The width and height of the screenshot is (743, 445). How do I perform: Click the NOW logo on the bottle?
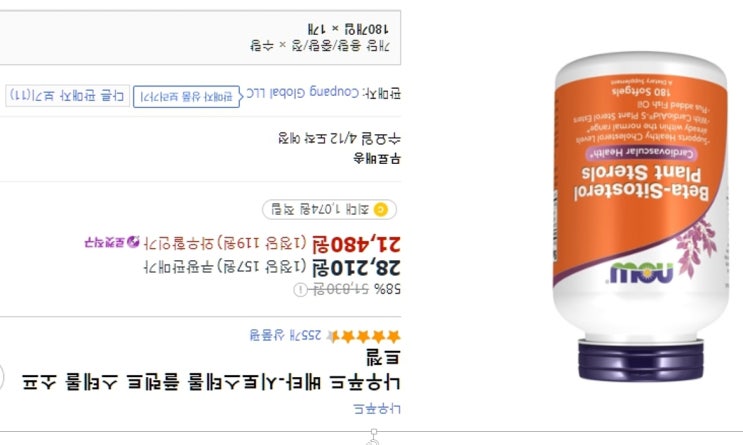pos(642,273)
